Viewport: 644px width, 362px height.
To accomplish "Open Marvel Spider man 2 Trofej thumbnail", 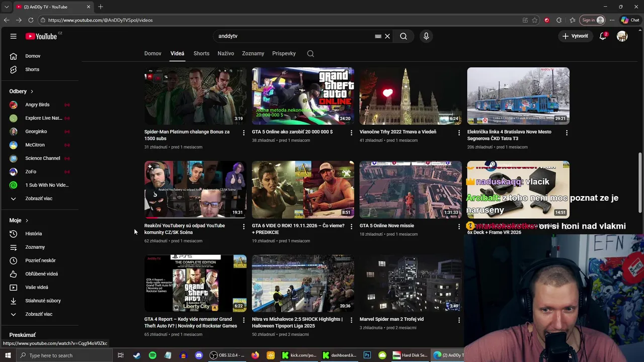I will (x=411, y=284).
